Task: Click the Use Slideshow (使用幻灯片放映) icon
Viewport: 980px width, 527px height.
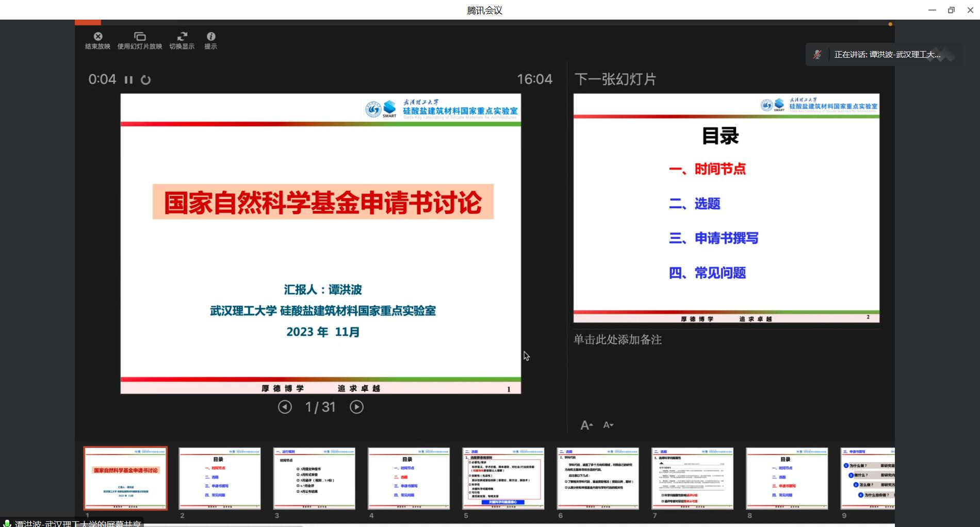Action: click(140, 37)
